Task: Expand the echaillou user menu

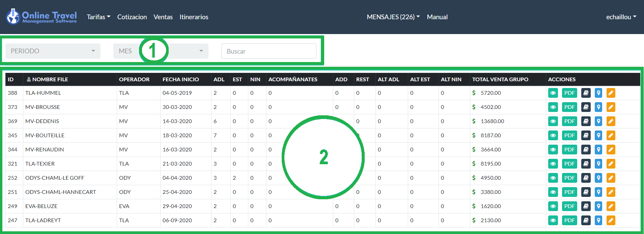Action: (x=621, y=17)
